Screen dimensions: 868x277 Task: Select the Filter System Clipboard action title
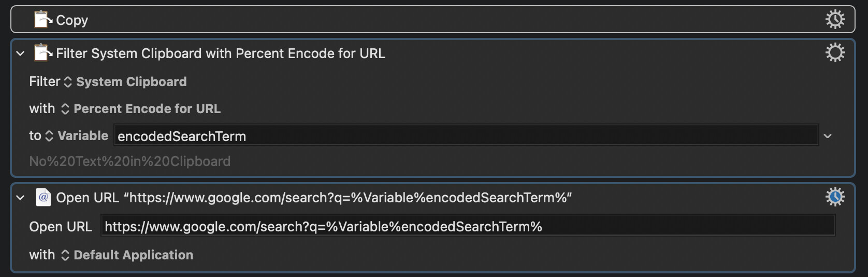tap(221, 53)
